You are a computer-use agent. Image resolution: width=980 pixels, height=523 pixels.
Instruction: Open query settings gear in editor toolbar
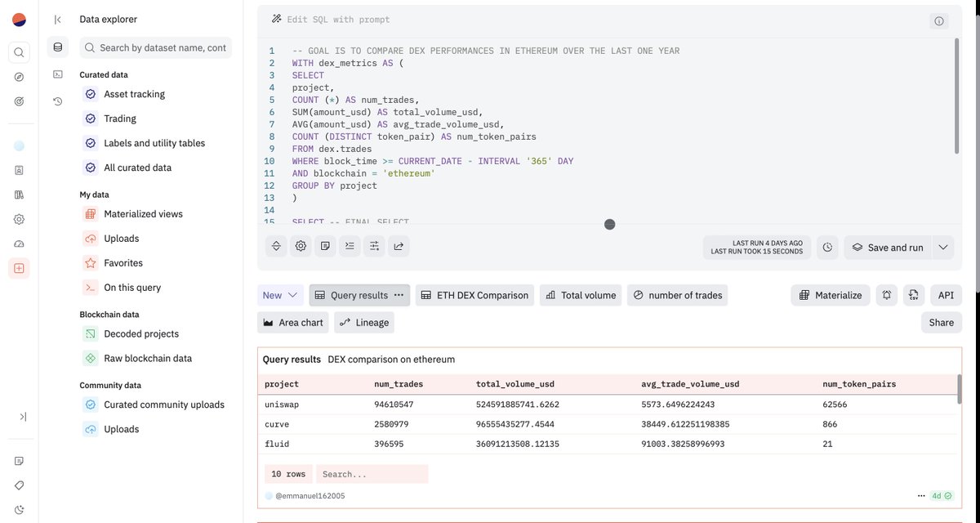(301, 246)
